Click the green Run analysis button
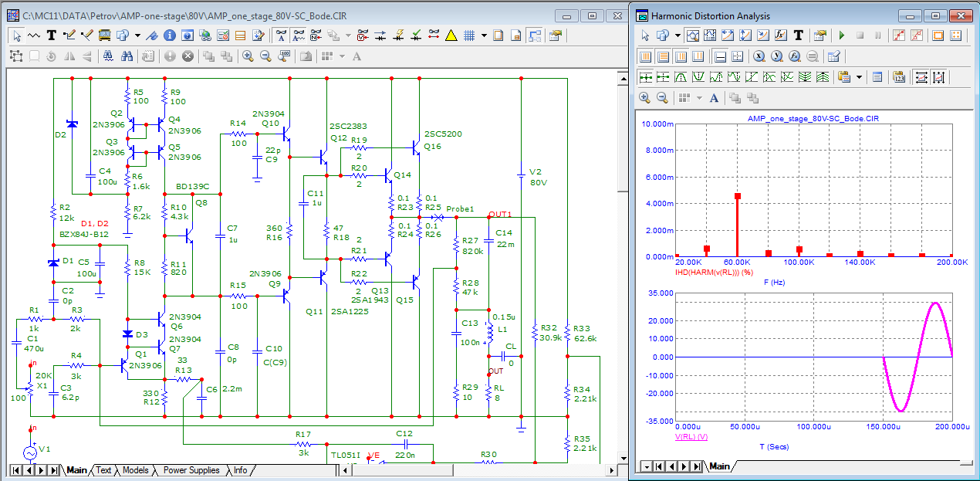The width and height of the screenshot is (980, 481). [x=842, y=36]
